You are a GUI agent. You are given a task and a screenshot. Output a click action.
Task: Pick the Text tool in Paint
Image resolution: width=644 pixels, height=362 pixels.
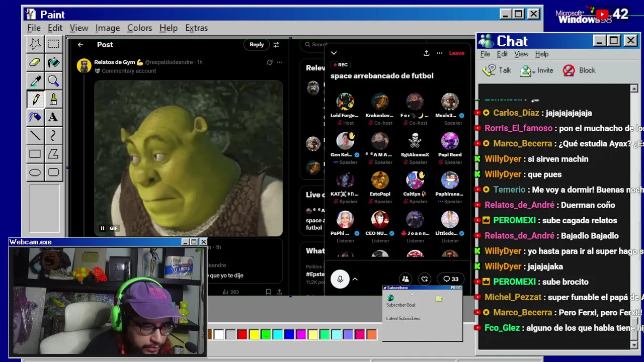click(x=53, y=117)
